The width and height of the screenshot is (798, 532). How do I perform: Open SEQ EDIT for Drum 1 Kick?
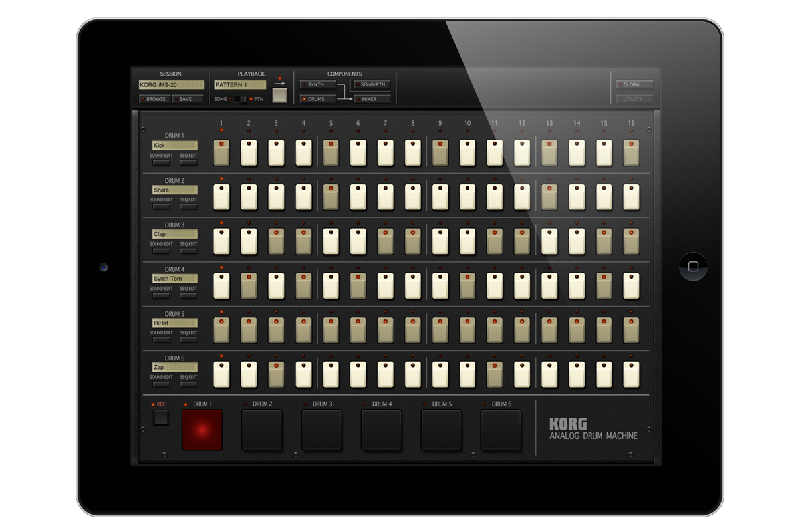coord(188,162)
